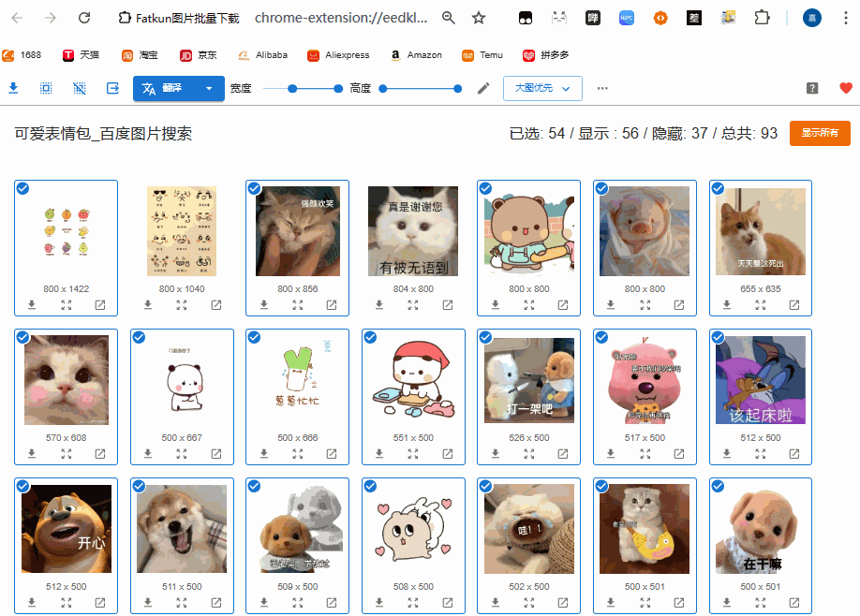Uncheck the selected 800x1422 emoji sheet image
This screenshot has width=860, height=616.
click(22, 188)
